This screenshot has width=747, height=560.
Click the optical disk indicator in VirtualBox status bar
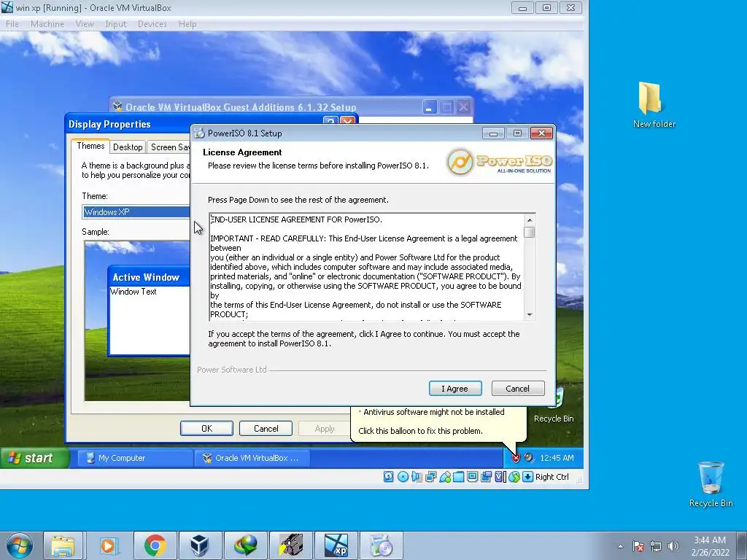(x=403, y=477)
